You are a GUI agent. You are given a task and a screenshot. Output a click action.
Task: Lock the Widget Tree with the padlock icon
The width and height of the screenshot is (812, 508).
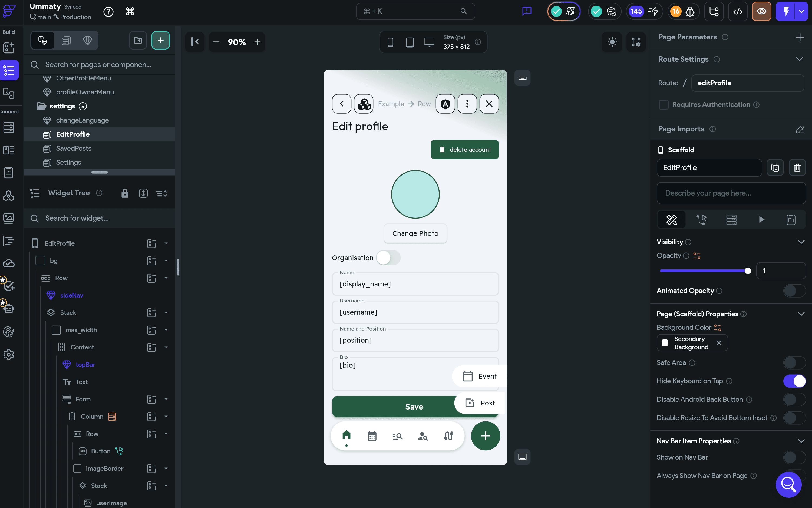click(125, 193)
